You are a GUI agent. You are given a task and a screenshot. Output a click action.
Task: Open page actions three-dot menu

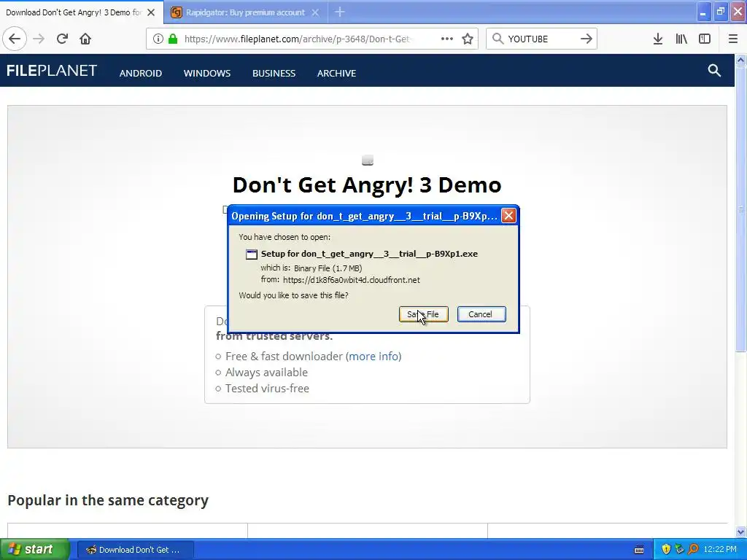(x=447, y=39)
